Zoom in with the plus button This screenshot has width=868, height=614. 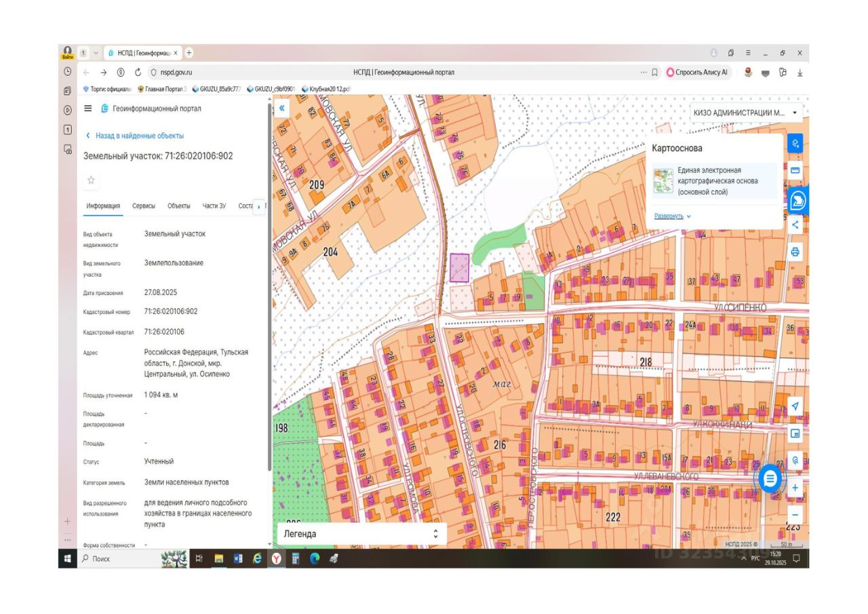click(x=795, y=488)
